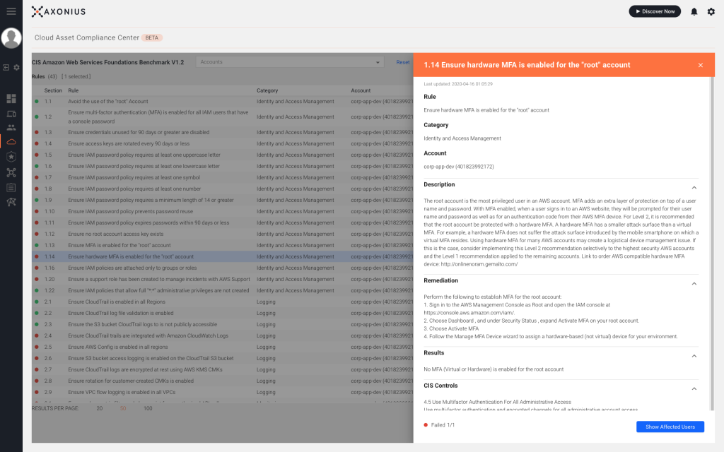Image resolution: width=724 pixels, height=452 pixels.
Task: Select rule 2.2 CloudTrail log file validation
Action: pos(223,313)
